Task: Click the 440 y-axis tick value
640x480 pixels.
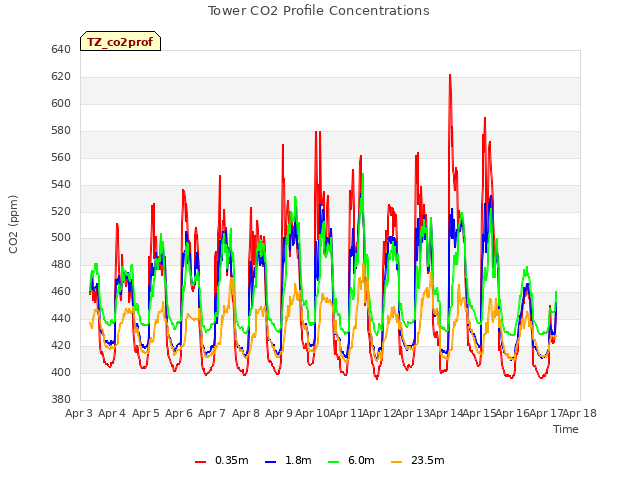Action: point(61,318)
